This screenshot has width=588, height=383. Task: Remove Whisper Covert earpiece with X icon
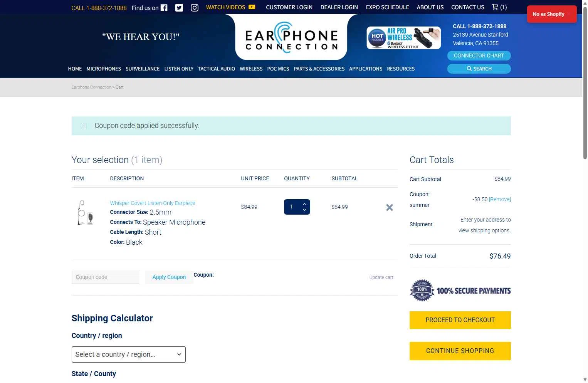point(390,207)
